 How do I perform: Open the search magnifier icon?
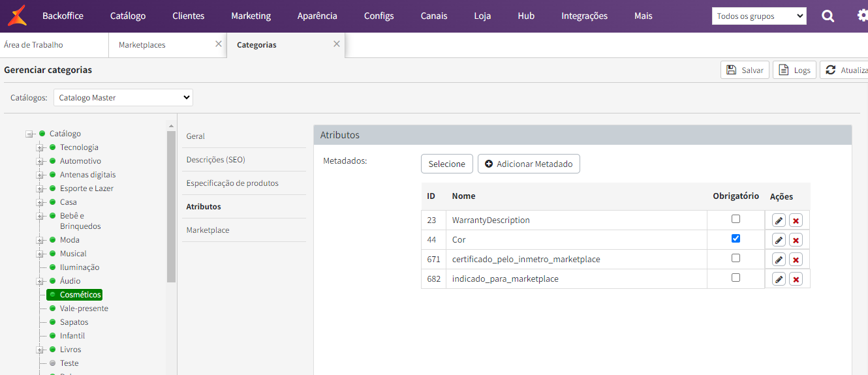pos(828,16)
